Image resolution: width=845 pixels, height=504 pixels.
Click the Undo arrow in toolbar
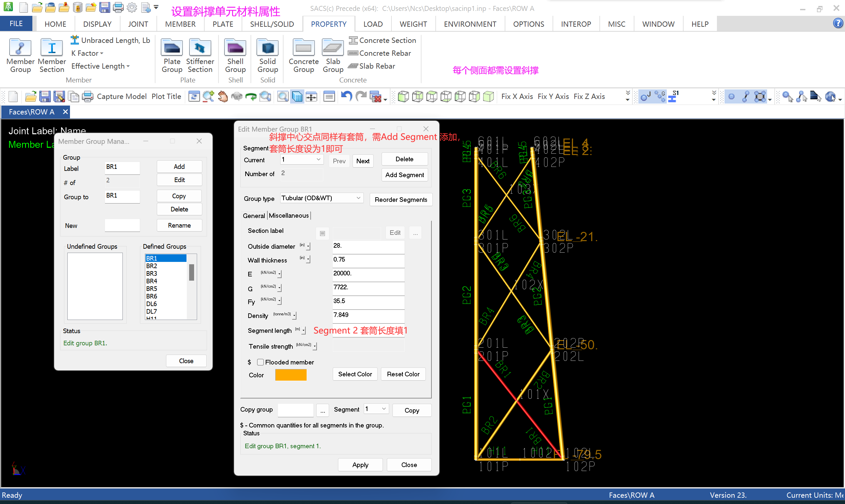(x=346, y=96)
